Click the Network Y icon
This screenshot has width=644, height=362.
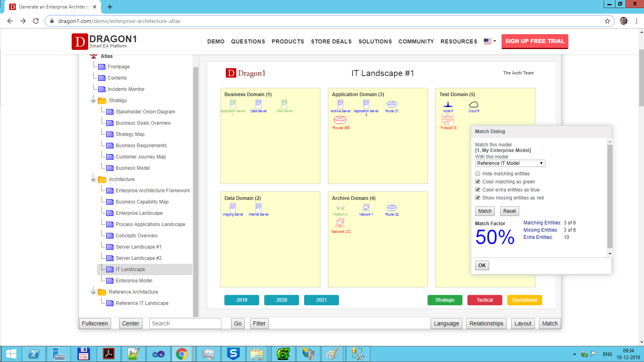[366, 208]
